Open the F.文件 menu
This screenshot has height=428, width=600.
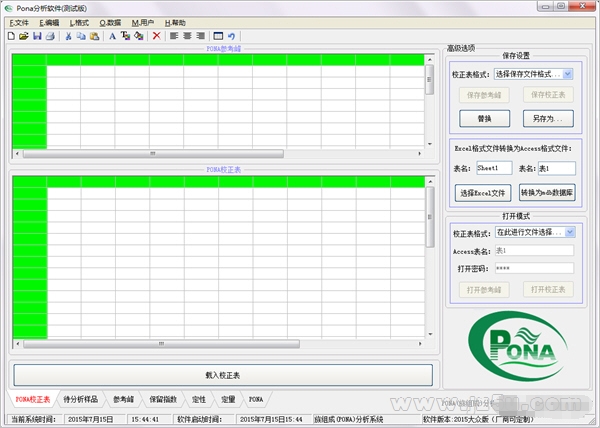(19, 23)
